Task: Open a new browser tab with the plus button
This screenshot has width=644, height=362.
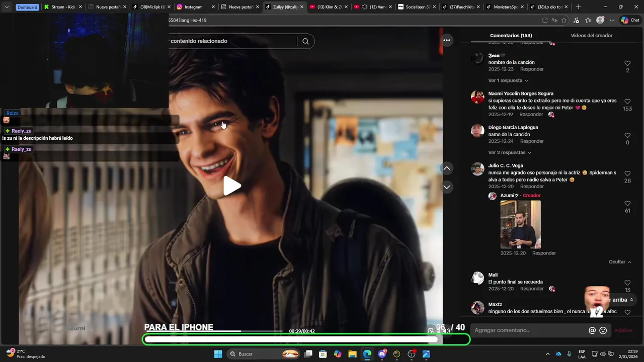Action: pos(578,7)
